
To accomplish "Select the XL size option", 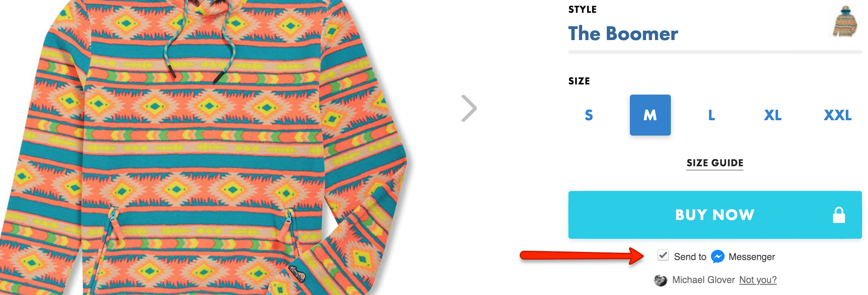I will [772, 115].
